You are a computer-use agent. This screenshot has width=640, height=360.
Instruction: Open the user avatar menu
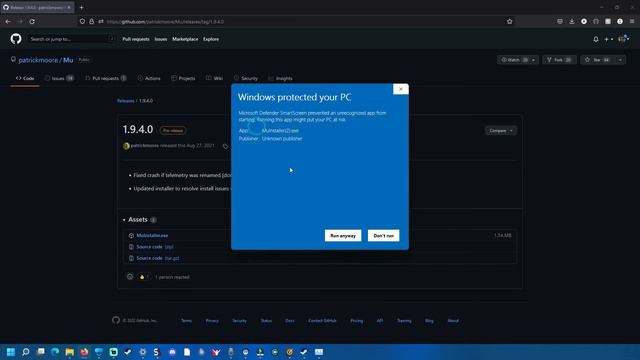[623, 39]
